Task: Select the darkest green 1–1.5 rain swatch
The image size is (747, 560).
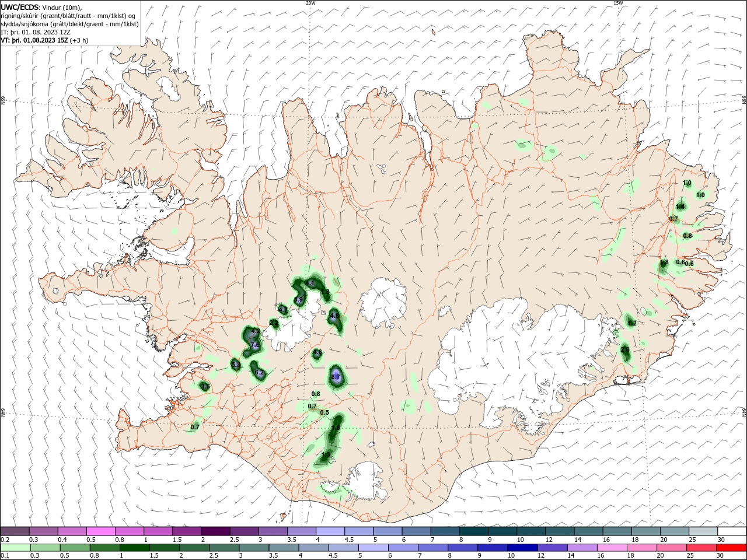Action: (134, 548)
